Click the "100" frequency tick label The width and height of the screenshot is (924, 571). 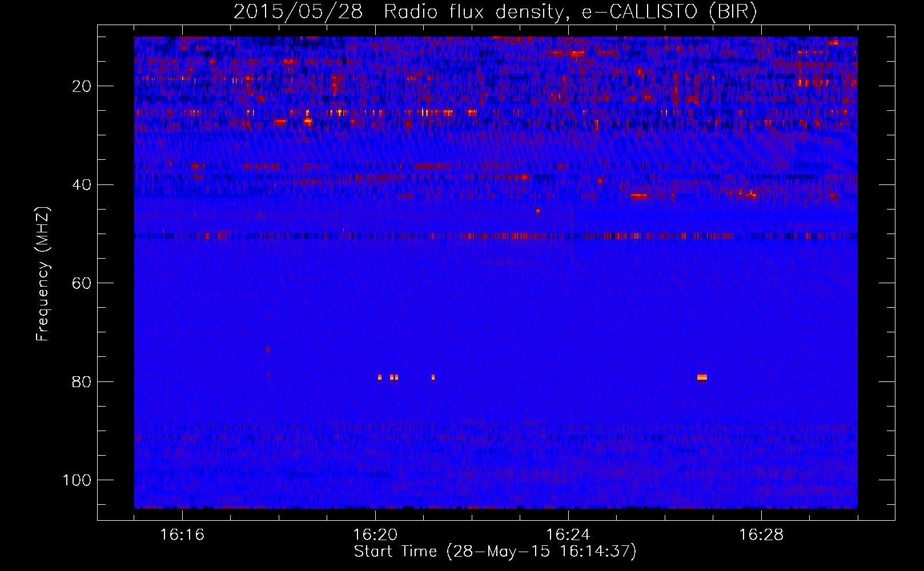coord(77,480)
